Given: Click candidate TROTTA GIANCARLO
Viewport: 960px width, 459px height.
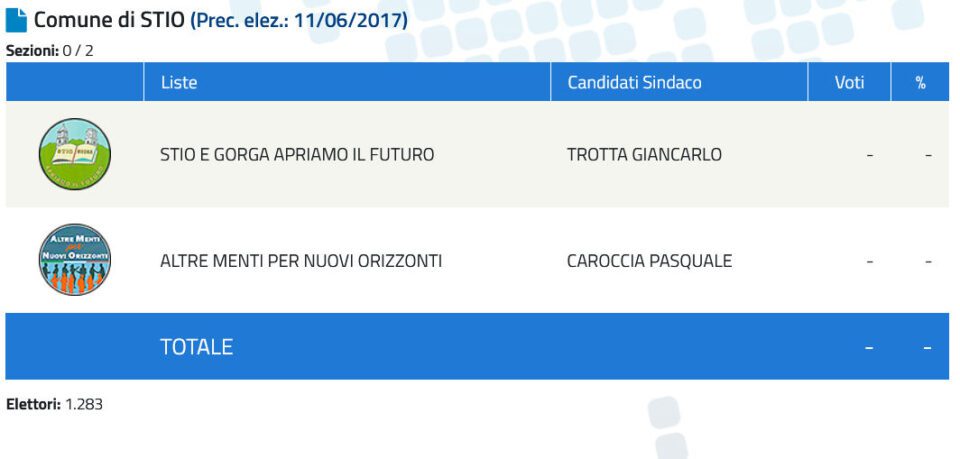Looking at the screenshot, I should pyautogui.click(x=644, y=155).
